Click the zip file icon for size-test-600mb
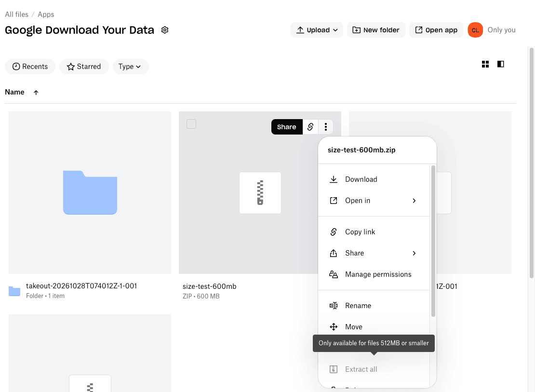535x392 pixels. coord(260,193)
